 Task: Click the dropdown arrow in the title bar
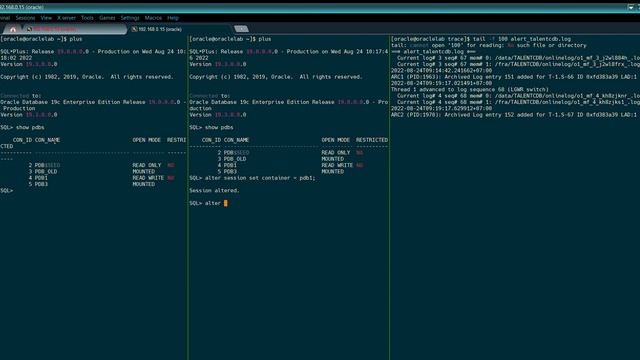(x=631, y=7)
